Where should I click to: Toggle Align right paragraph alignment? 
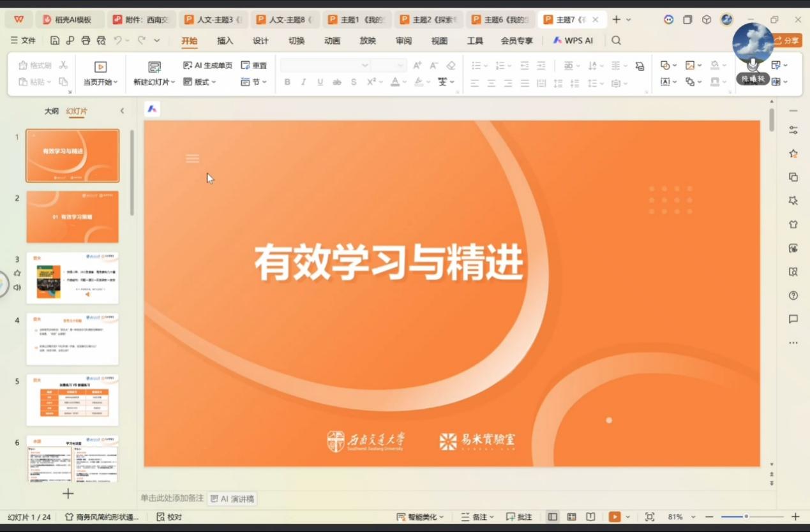508,82
